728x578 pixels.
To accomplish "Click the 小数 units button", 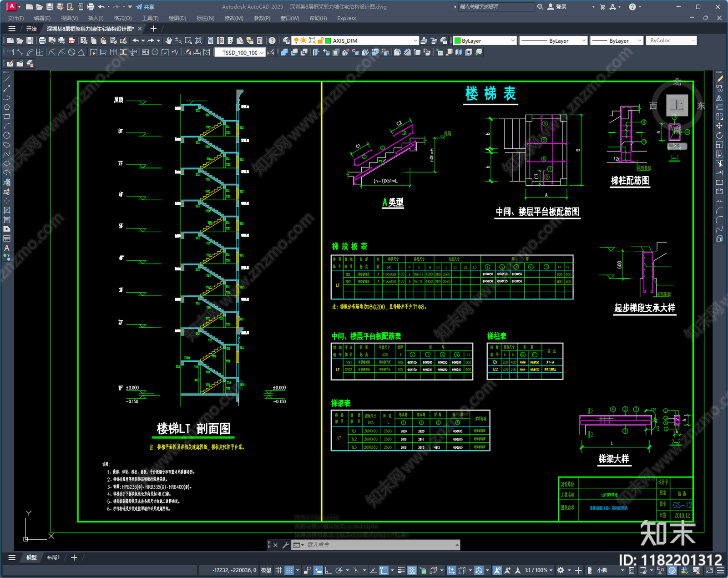I will point(602,570).
